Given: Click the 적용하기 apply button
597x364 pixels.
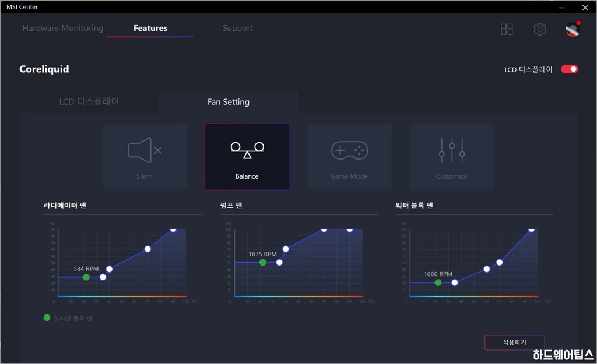Looking at the screenshot, I should (514, 342).
